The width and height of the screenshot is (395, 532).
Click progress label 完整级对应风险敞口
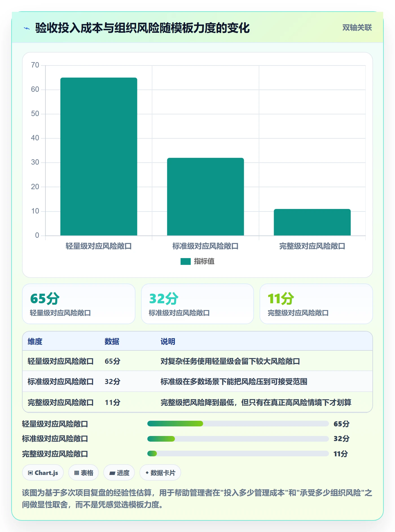(55, 454)
